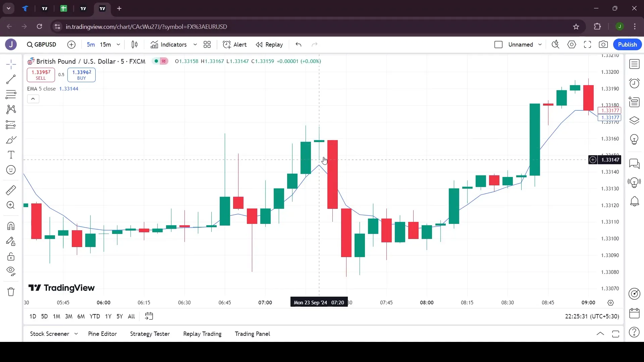
Task: Choose the patterns drawing tool
Action: tap(11, 109)
